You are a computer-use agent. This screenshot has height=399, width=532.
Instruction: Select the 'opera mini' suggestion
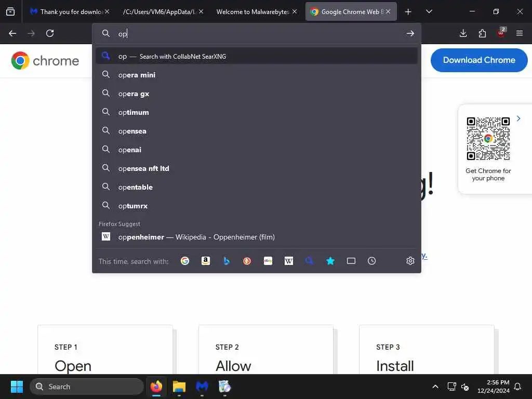257,75
